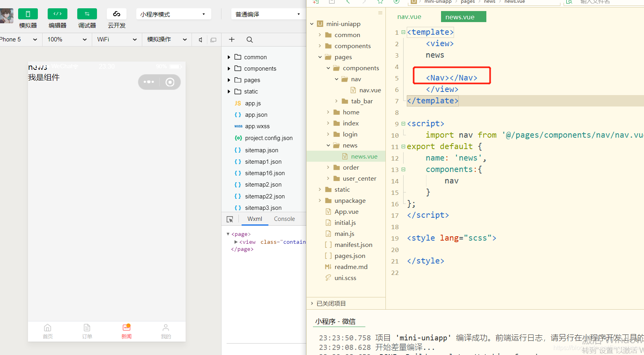Switch to nav.vue editor tab
Image resolution: width=644 pixels, height=355 pixels.
point(409,17)
